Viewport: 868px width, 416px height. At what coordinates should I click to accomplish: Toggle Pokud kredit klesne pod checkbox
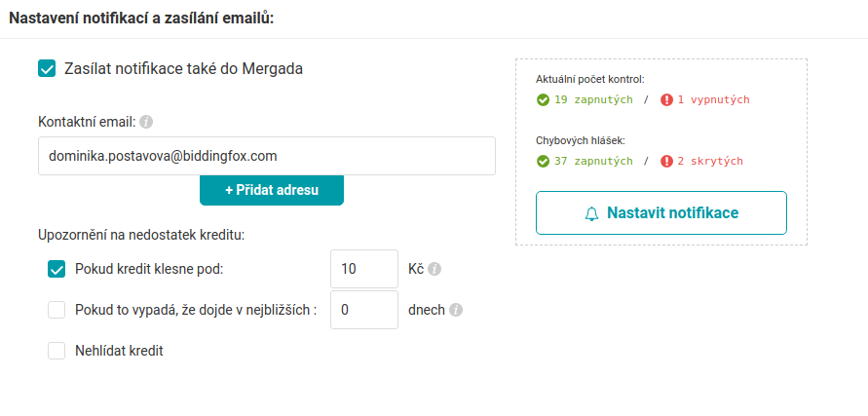57,270
